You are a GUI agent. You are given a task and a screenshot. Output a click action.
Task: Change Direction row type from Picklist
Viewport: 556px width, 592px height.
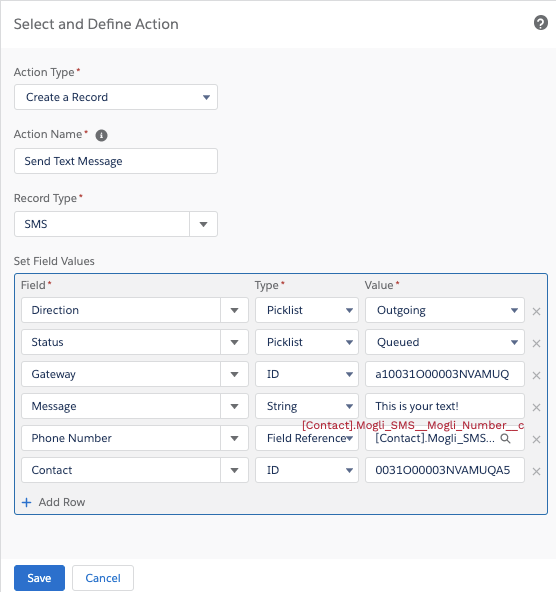307,310
